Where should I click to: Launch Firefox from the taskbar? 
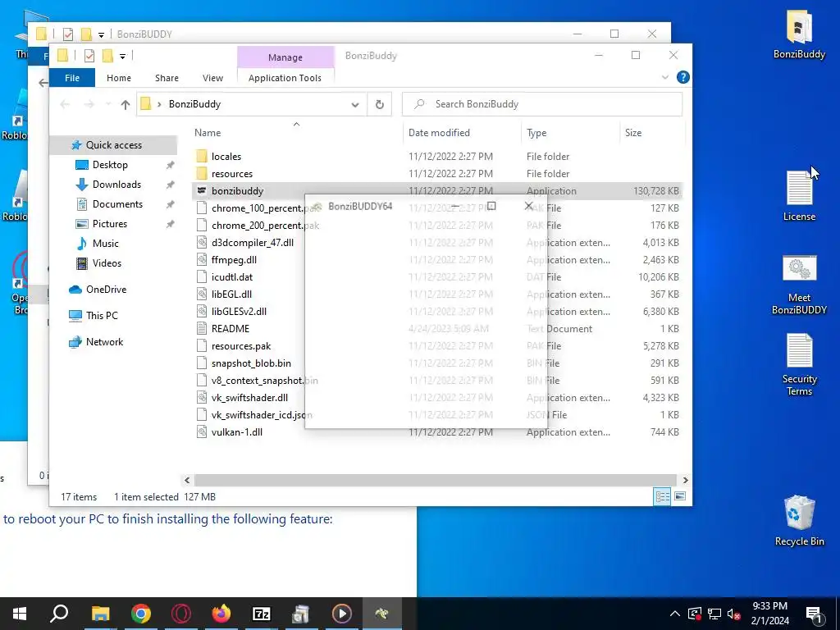tap(221, 614)
